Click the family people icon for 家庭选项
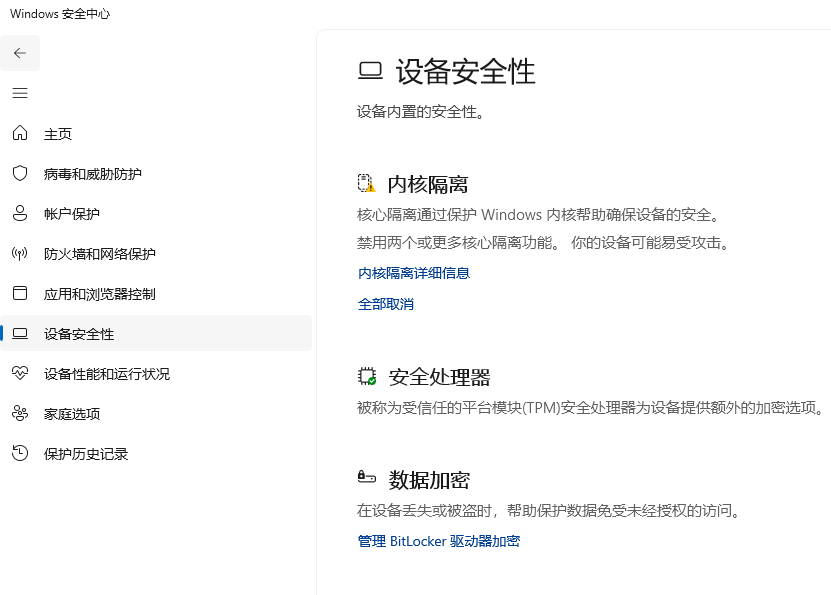The width and height of the screenshot is (831, 595). pos(20,414)
